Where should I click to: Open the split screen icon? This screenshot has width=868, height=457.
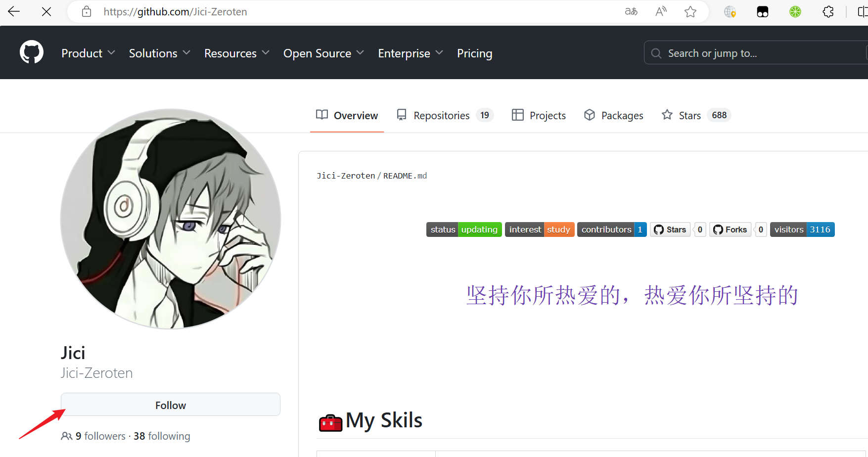pyautogui.click(x=863, y=11)
